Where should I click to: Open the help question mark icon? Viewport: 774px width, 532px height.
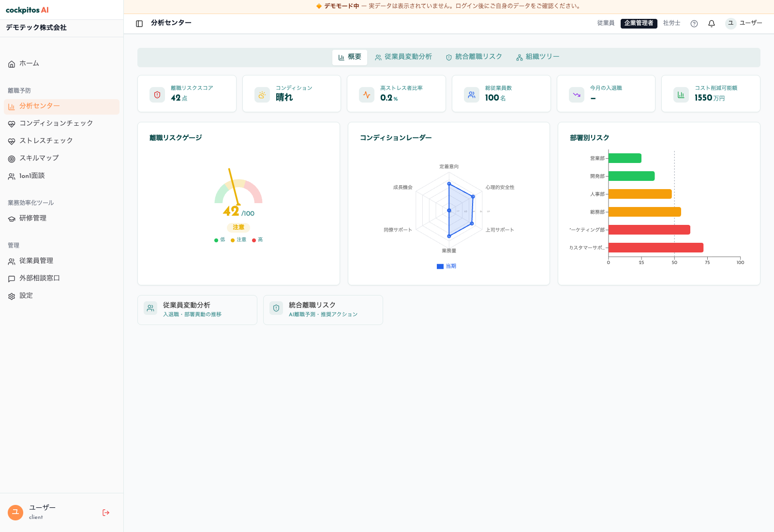(x=694, y=24)
